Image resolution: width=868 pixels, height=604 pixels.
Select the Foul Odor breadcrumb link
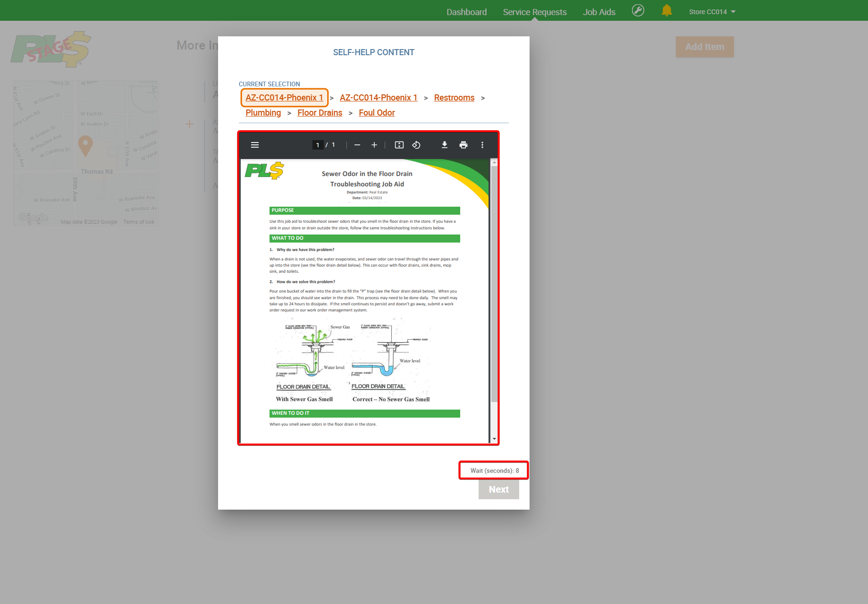tap(376, 112)
